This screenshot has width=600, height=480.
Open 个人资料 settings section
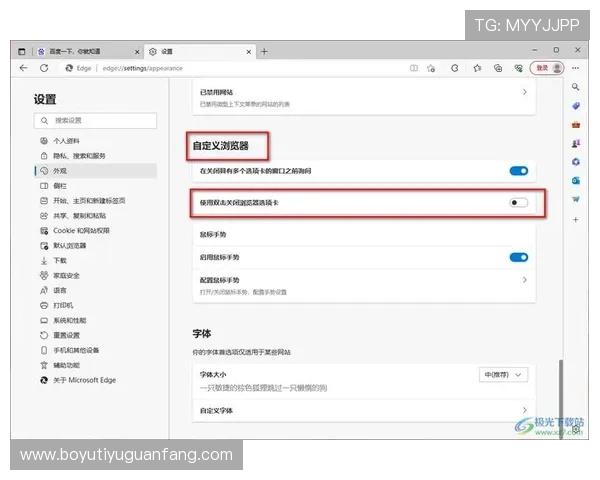tap(96, 141)
